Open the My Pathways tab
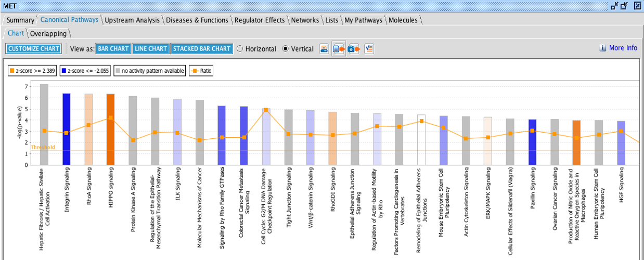 pos(363,20)
